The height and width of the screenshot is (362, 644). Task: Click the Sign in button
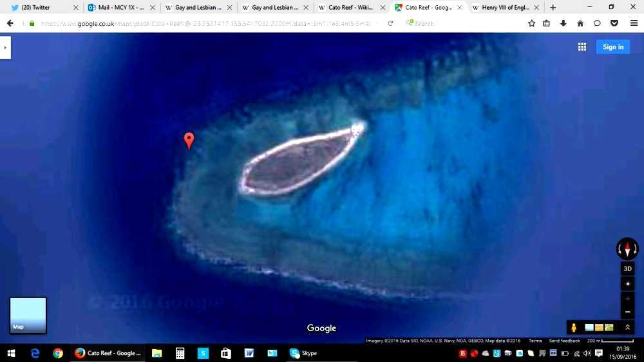pyautogui.click(x=613, y=47)
